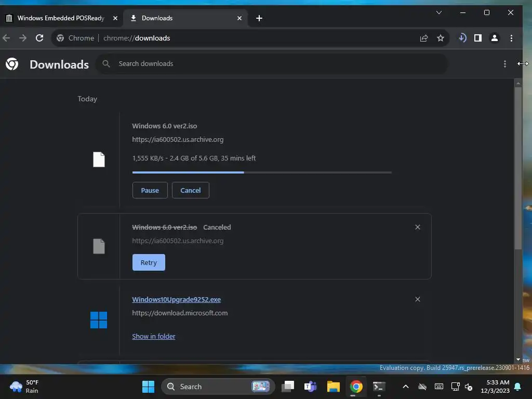Image resolution: width=532 pixels, height=399 pixels.
Task: Cancel the Windows 6.0 ver2.iso download
Action: [x=191, y=190]
